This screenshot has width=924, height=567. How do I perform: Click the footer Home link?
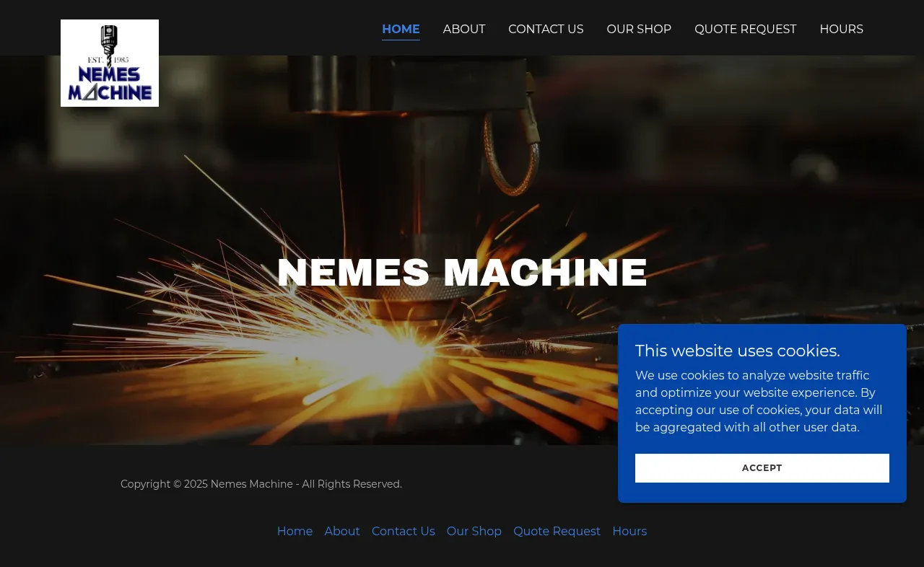295,532
